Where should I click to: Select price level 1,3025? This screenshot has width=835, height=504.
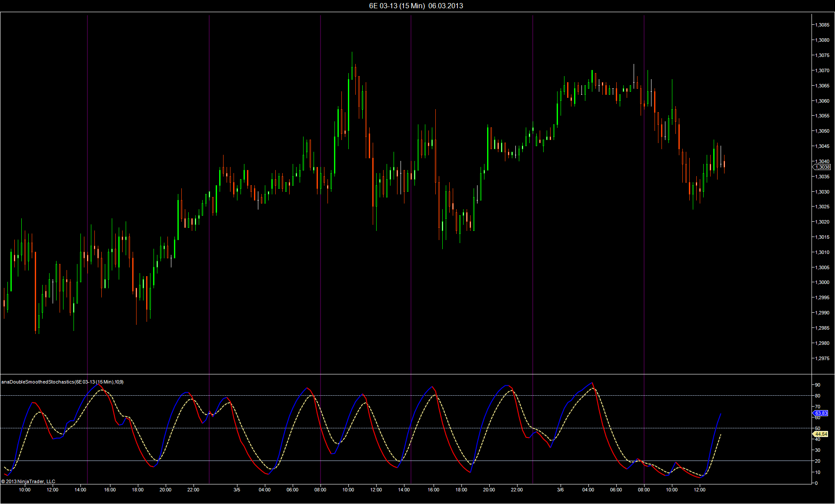[822, 207]
